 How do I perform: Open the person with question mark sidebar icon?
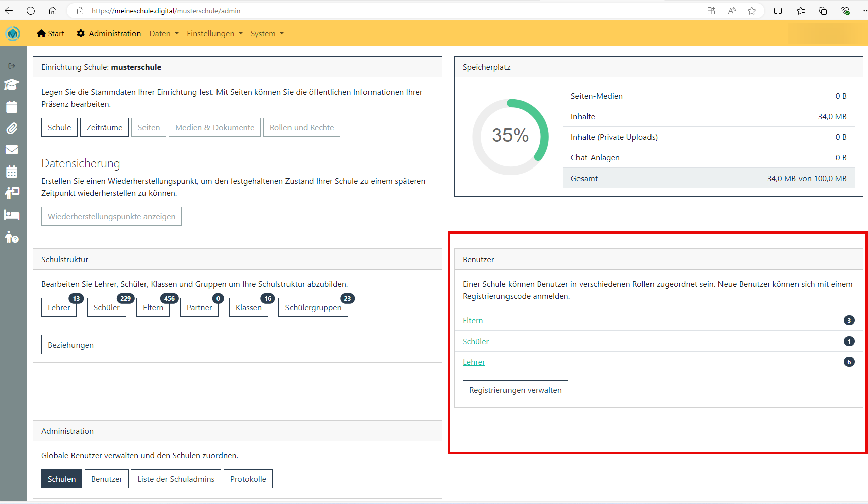[12, 237]
